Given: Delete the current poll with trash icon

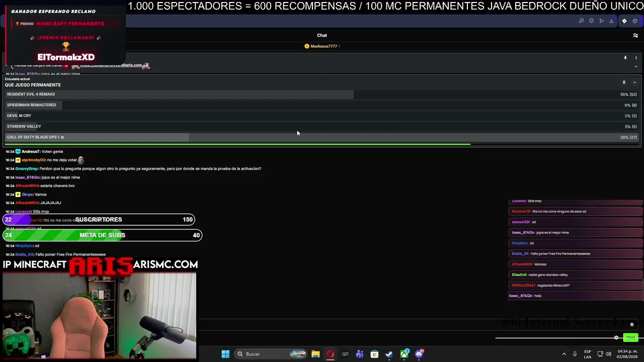Looking at the screenshot, I should point(624,82).
